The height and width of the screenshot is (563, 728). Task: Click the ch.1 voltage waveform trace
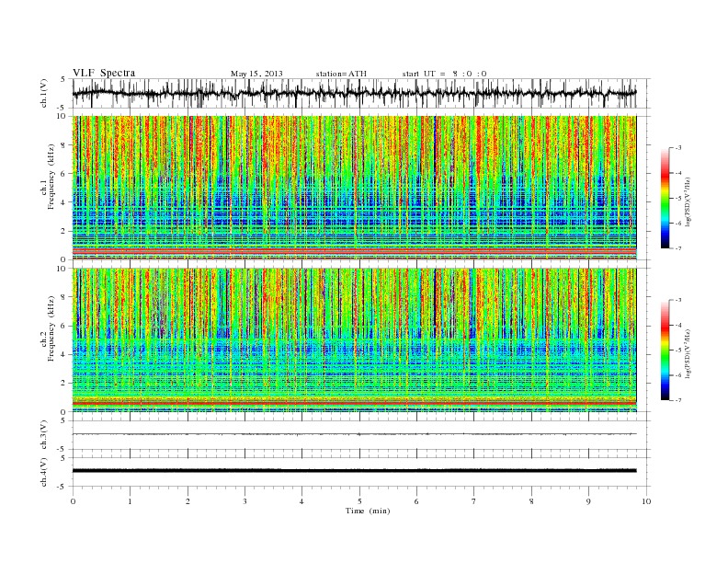click(x=354, y=93)
